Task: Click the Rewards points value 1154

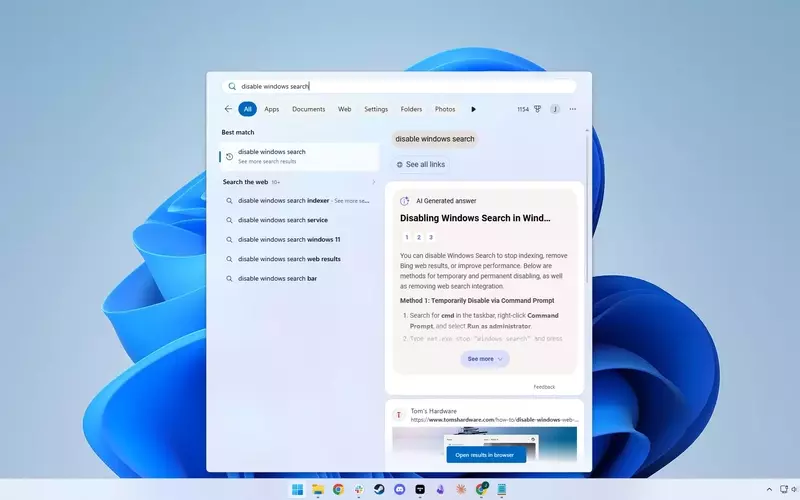Action: [522, 109]
